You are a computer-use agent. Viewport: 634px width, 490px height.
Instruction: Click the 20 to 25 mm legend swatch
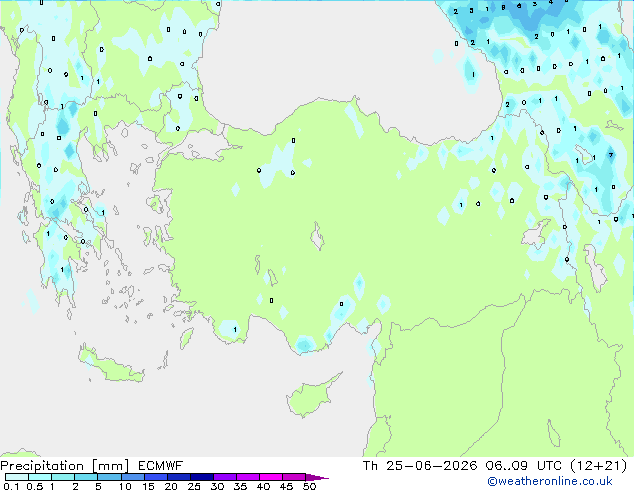click(178, 477)
